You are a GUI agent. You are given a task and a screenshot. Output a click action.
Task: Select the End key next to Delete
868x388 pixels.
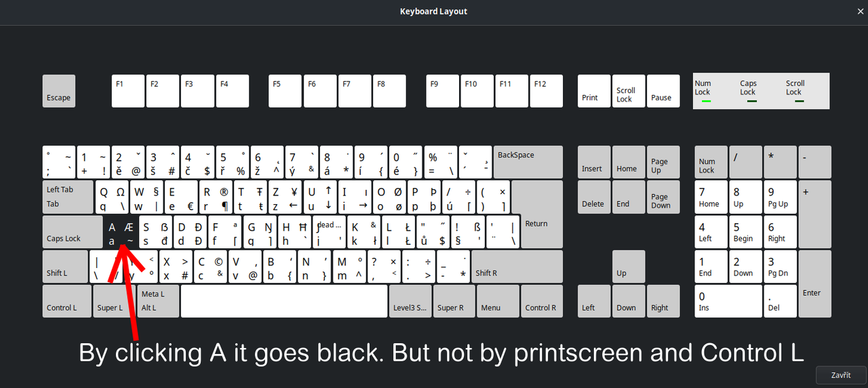tap(629, 197)
